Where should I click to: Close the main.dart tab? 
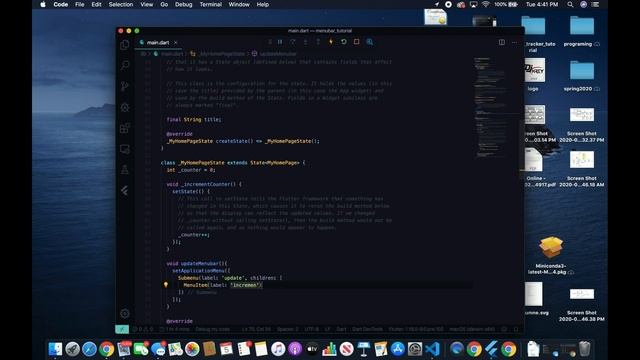[176, 42]
